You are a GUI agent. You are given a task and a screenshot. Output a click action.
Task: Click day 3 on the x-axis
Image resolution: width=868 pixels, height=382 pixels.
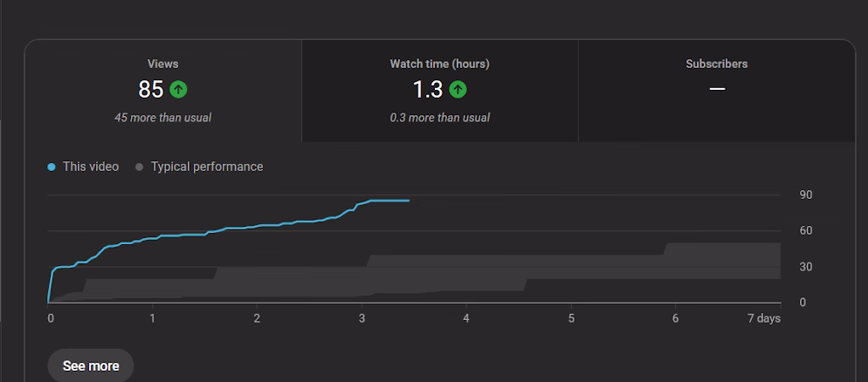tap(362, 319)
